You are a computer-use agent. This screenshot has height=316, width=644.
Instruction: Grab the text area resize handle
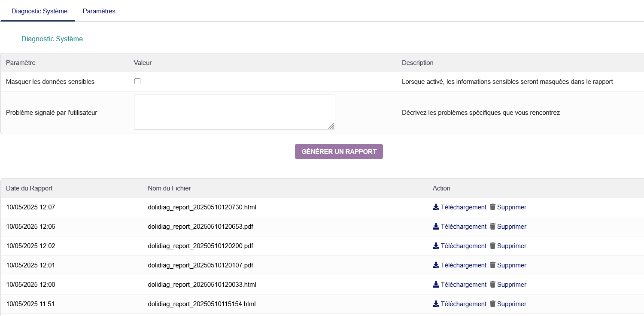pyautogui.click(x=331, y=126)
